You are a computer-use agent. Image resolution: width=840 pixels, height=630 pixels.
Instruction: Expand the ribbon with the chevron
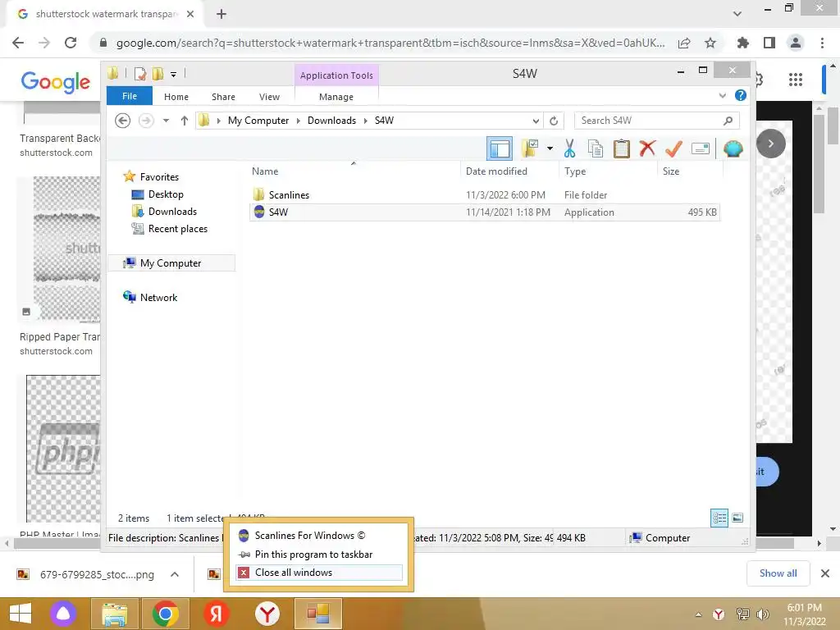pyautogui.click(x=722, y=96)
